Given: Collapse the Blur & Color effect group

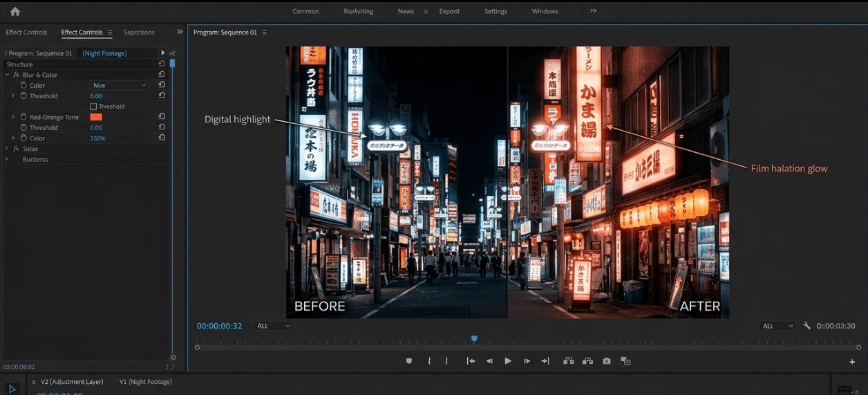Looking at the screenshot, I should [7, 75].
